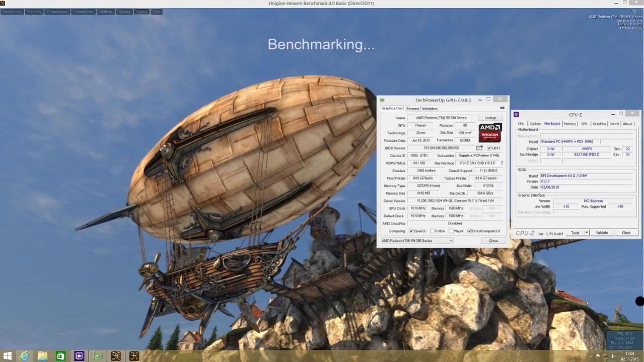Viewport: 644px width, 362px height.
Task: Switch to GPU-Z via its taskbar icon
Action: [x=98, y=356]
